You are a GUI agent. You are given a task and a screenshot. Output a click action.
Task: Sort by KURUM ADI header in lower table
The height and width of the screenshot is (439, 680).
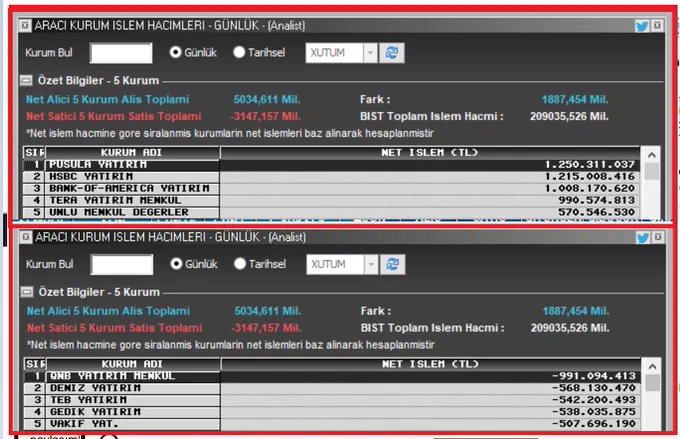coord(133,364)
